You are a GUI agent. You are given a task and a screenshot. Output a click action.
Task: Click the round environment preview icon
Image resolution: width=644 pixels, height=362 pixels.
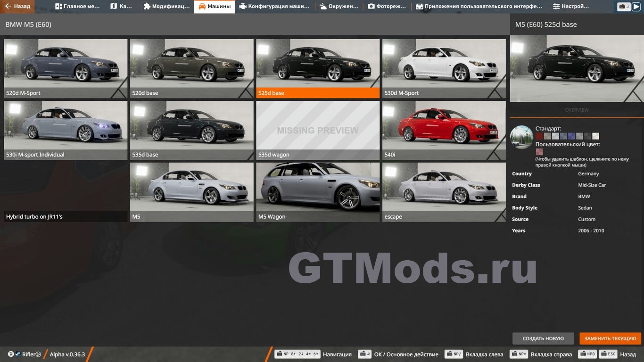tap(521, 137)
